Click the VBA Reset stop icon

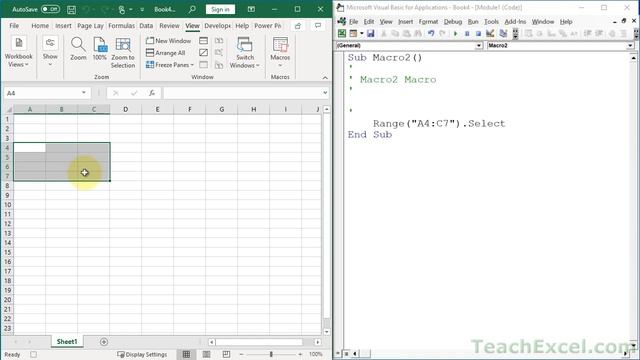[x=478, y=33]
